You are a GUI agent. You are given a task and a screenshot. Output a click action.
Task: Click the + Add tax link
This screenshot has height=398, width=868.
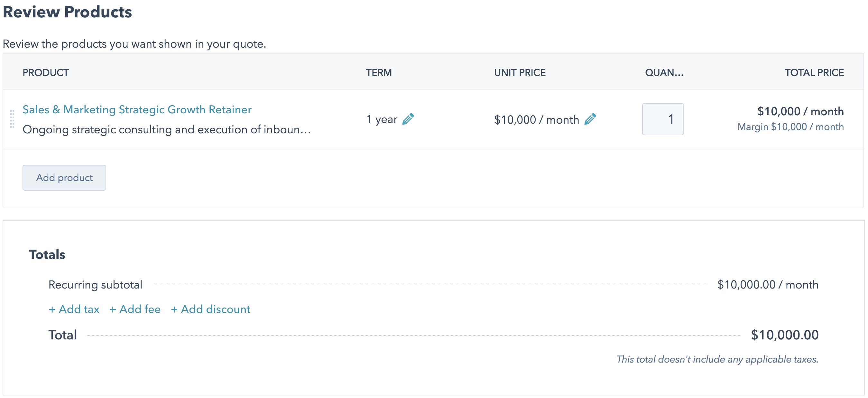74,309
